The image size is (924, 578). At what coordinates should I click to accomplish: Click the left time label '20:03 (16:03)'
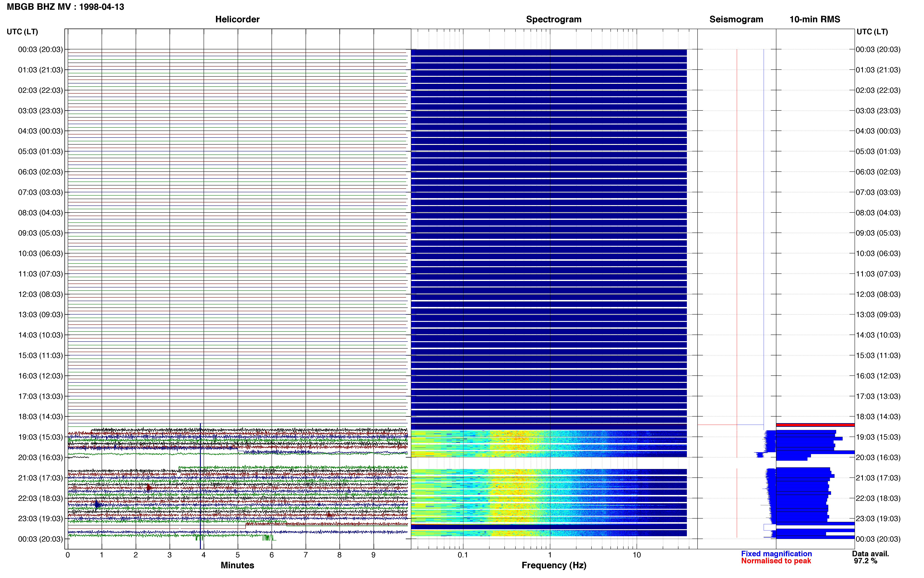click(41, 457)
